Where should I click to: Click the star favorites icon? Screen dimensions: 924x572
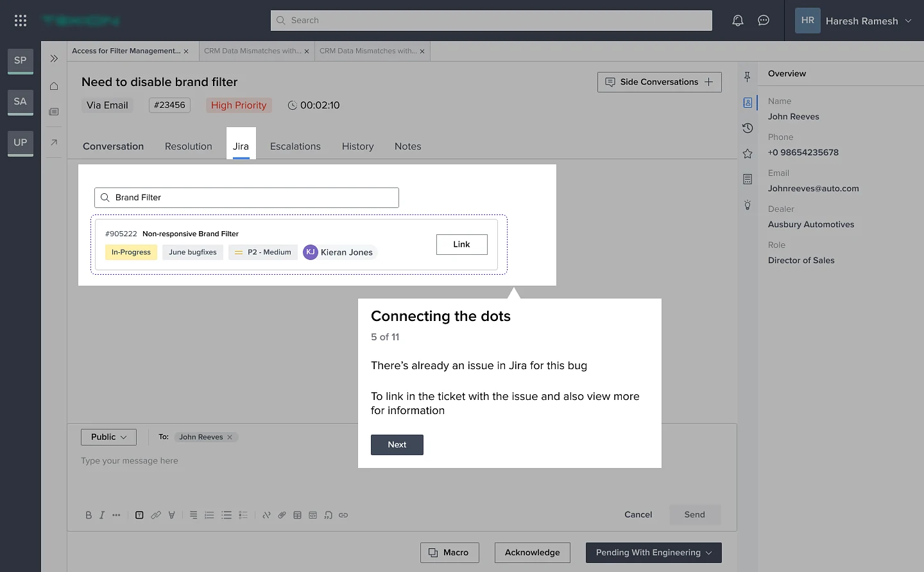[x=748, y=154]
